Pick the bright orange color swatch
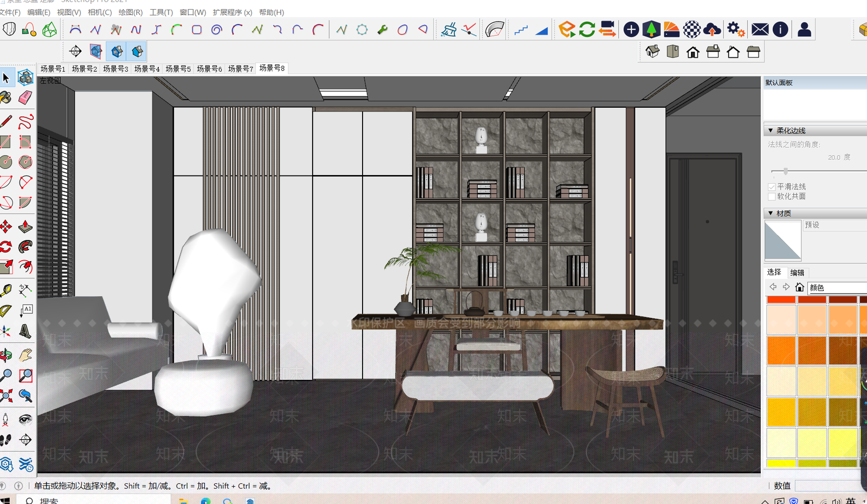Screen dimensions: 867x504 (x=781, y=350)
